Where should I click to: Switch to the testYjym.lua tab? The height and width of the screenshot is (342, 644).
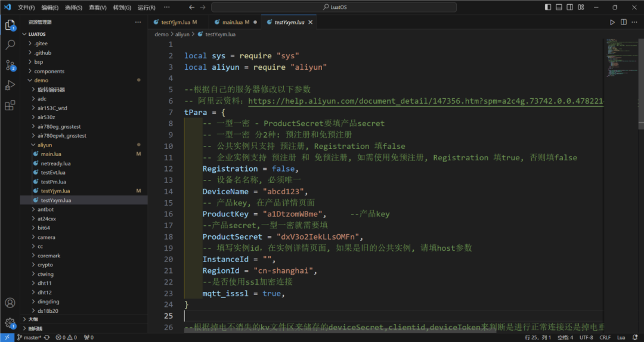[178, 22]
